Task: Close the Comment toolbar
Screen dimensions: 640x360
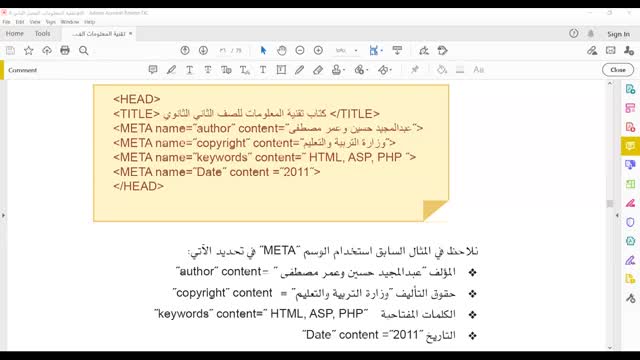Action: coord(618,70)
